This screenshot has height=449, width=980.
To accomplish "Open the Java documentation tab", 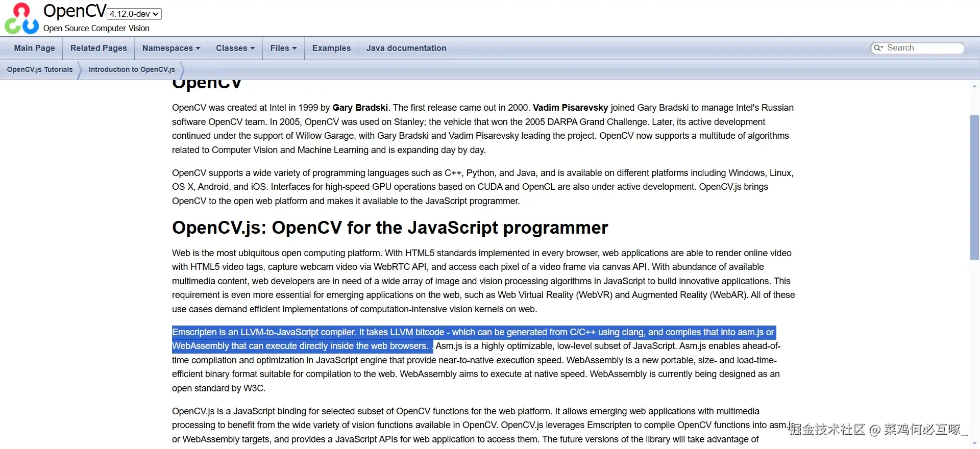I will (406, 48).
